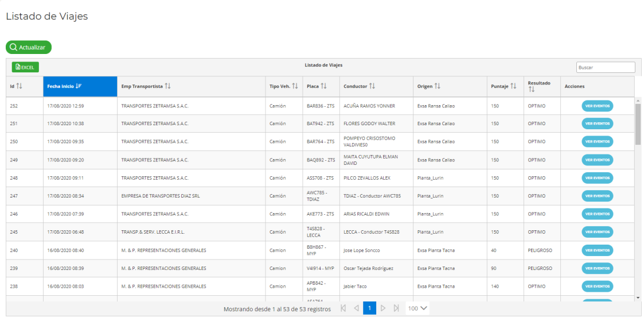Sort by Resultado column arrows
644x317 pixels.
[532, 89]
